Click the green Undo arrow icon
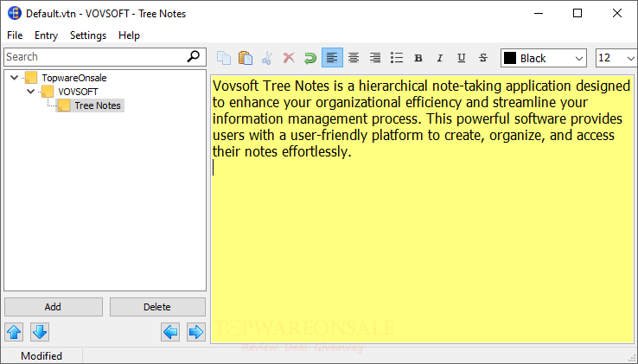Image resolution: width=638 pixels, height=364 pixels. [310, 58]
